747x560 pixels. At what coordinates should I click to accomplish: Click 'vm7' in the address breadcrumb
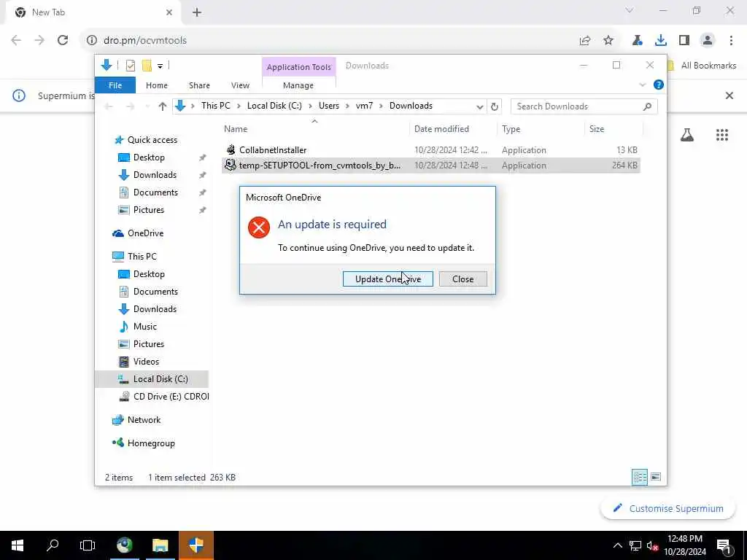pyautogui.click(x=364, y=106)
